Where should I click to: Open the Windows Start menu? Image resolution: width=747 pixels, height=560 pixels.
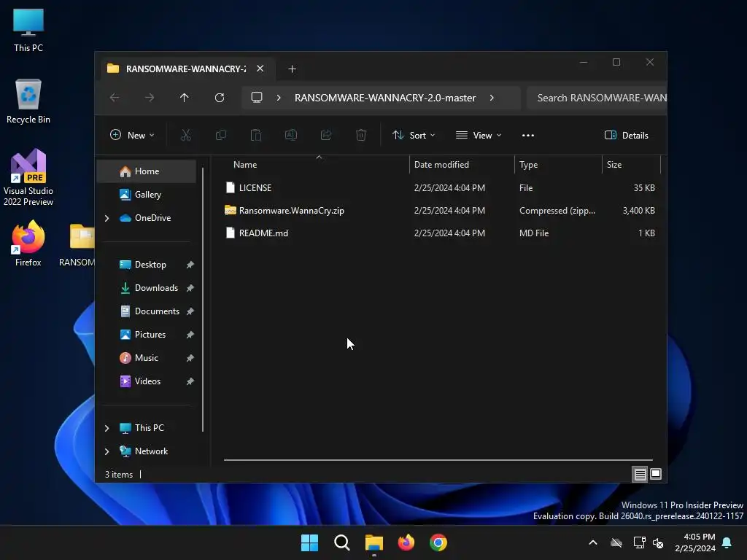coord(309,542)
